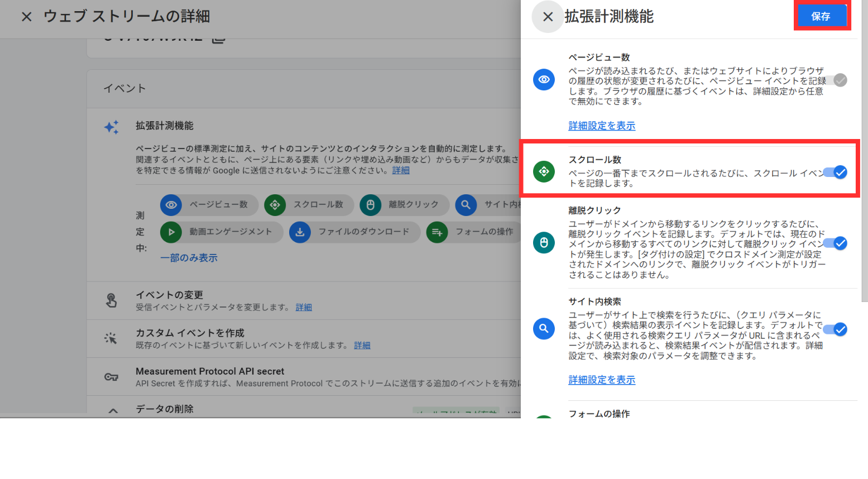Image resolution: width=868 pixels, height=479 pixels.
Task: Toggle the ページビュー数 switch
Action: coord(836,80)
